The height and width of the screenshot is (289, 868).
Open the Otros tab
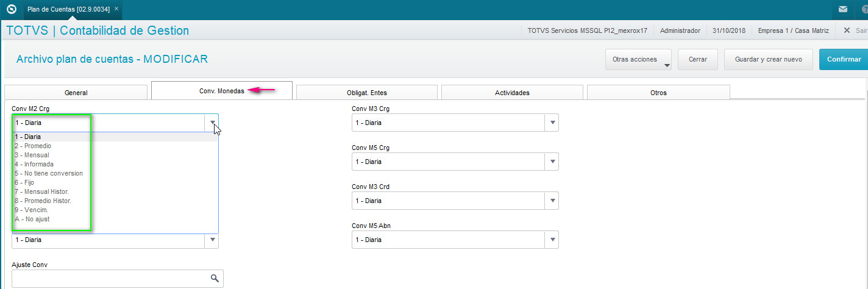click(658, 93)
